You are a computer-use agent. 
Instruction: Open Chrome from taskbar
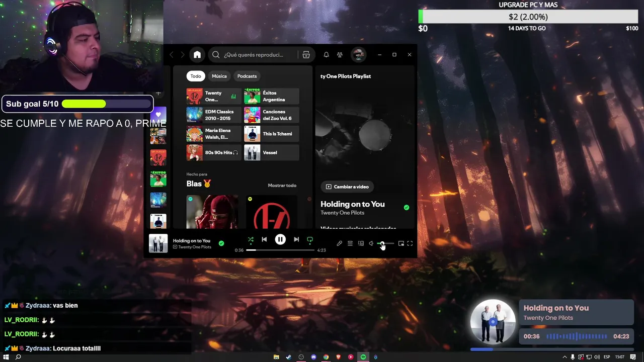coord(326,357)
